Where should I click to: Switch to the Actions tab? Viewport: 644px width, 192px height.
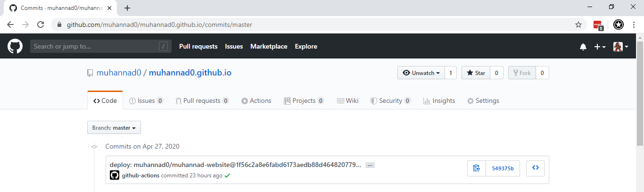[x=256, y=100]
